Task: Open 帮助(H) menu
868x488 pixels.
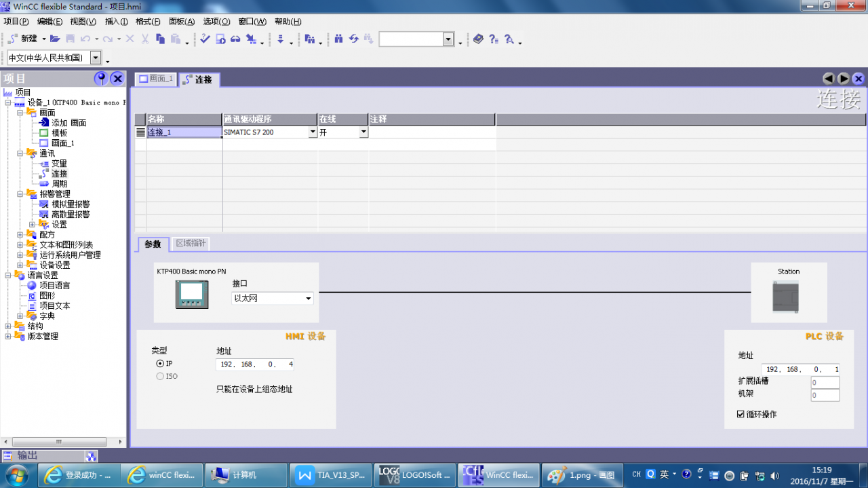Action: tap(288, 22)
